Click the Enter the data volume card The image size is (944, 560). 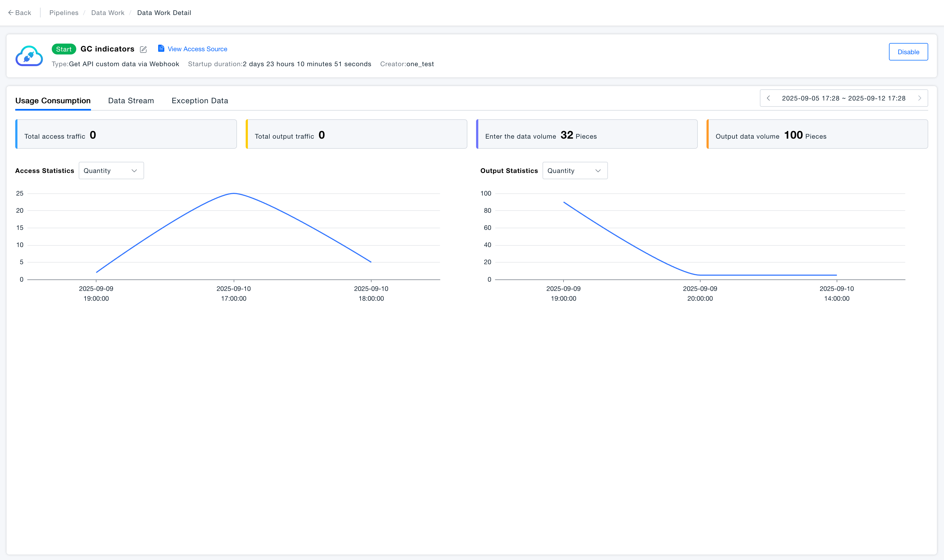pyautogui.click(x=587, y=134)
